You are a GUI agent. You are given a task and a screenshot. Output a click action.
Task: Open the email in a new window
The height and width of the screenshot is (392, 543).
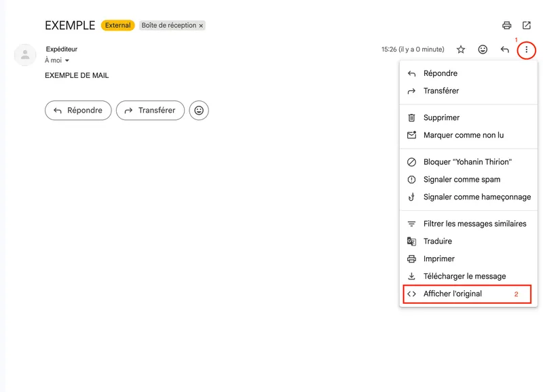coord(529,26)
